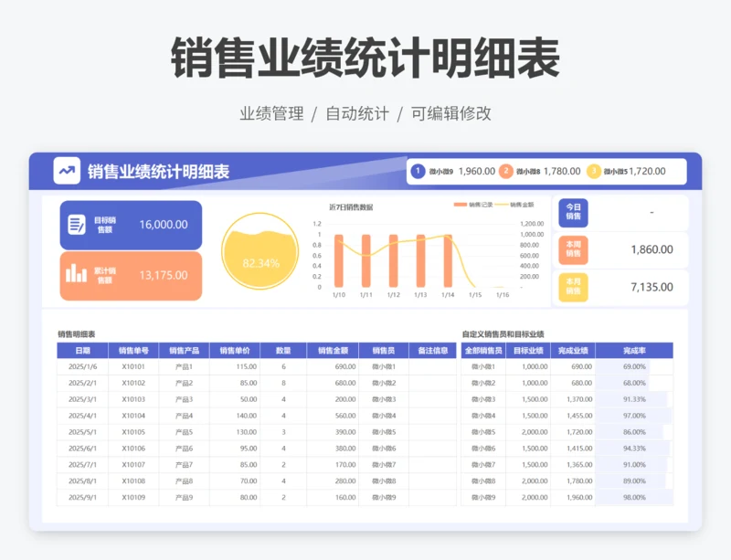Click the 完成业绩 column header
731x560 pixels.
point(573,351)
